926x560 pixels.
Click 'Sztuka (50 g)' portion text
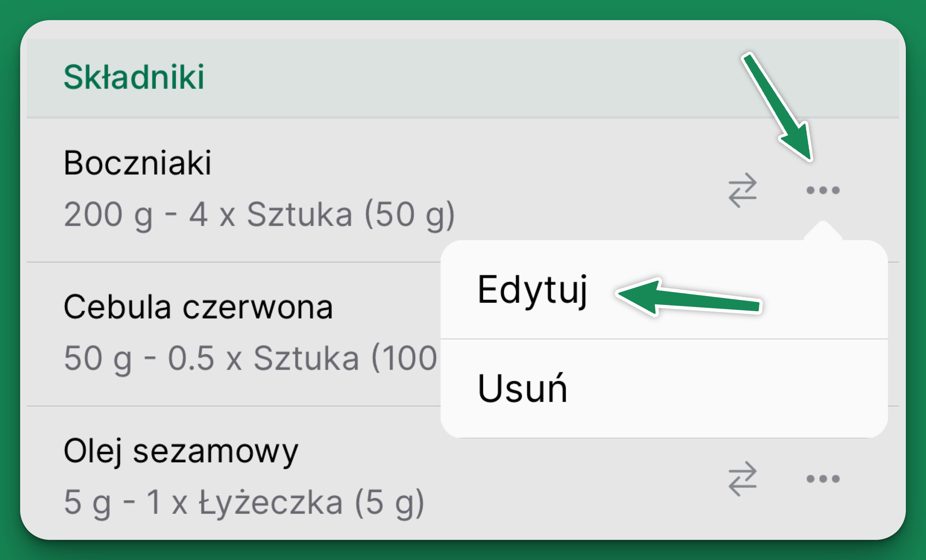coord(350,215)
